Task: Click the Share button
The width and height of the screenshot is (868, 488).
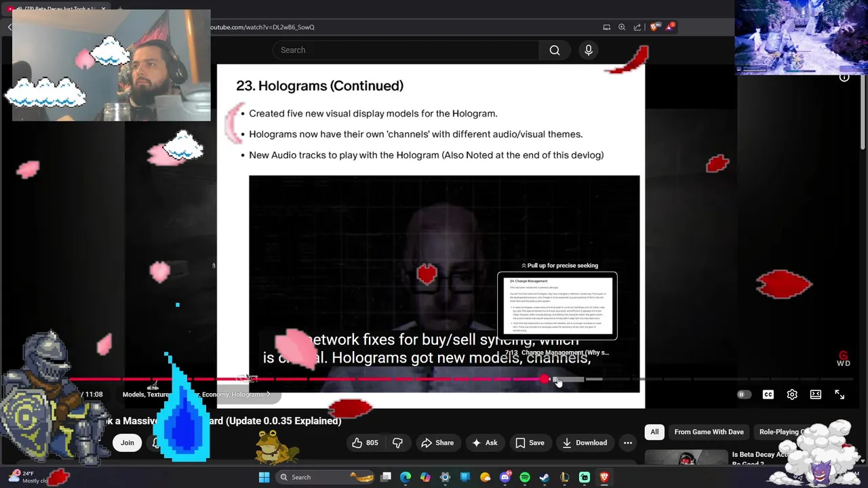Action: pos(437,443)
